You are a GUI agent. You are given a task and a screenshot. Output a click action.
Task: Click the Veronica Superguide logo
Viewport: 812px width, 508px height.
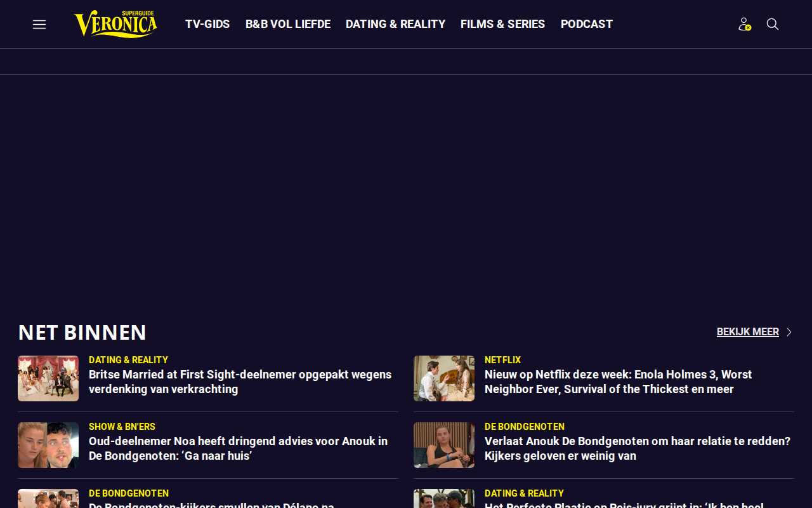point(116,24)
